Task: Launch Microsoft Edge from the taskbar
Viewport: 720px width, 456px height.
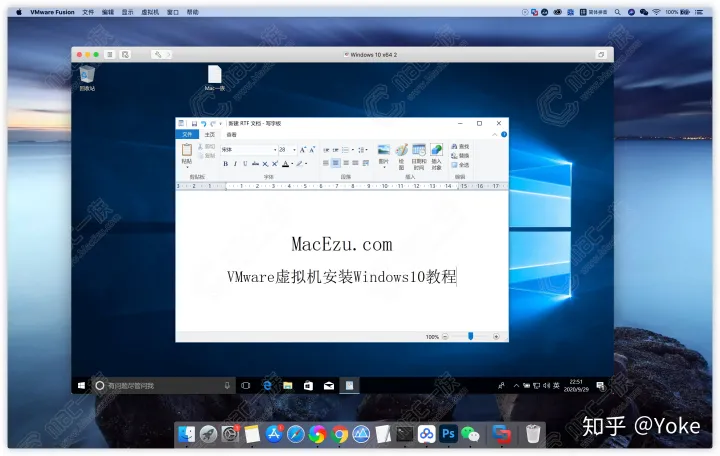Action: (267, 386)
